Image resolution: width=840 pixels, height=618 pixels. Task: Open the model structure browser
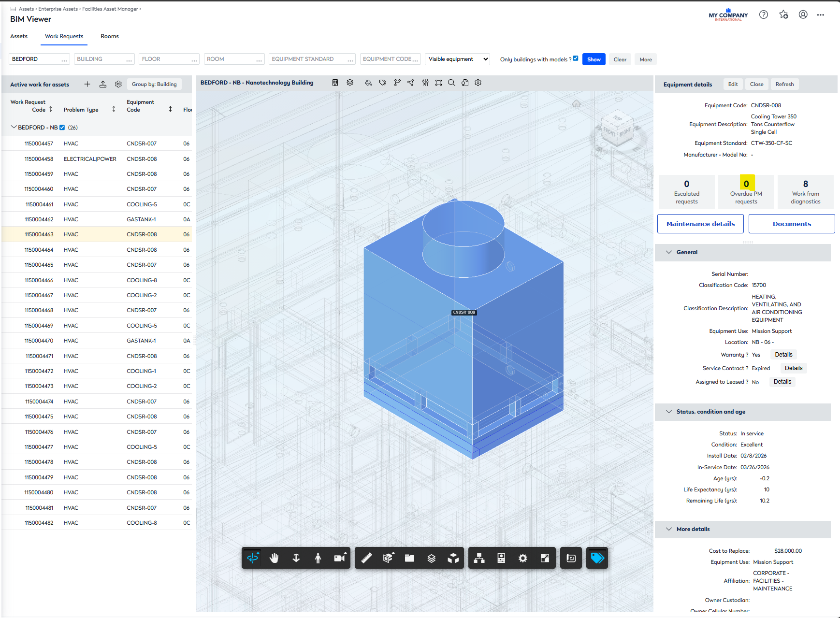pos(479,558)
